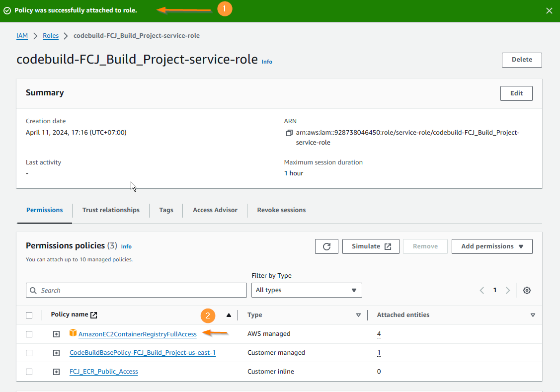Click into the policy Search field
The width and height of the screenshot is (560, 392).
click(x=136, y=290)
